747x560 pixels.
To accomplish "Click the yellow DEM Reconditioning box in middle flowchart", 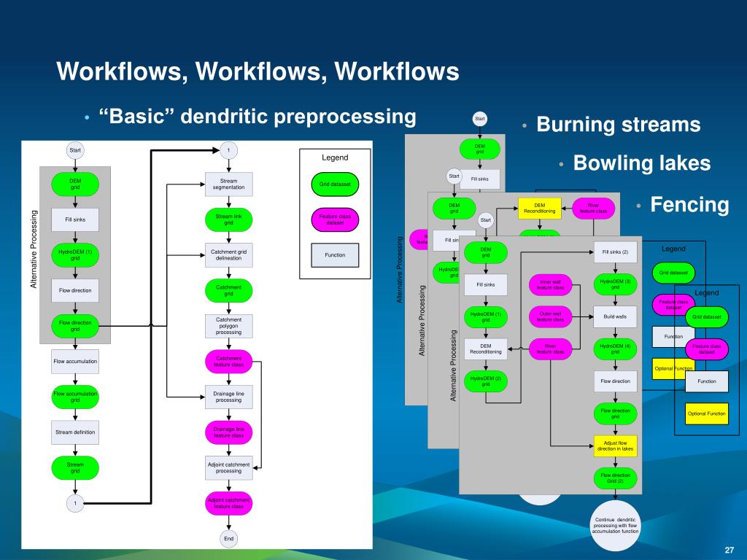I will point(539,208).
